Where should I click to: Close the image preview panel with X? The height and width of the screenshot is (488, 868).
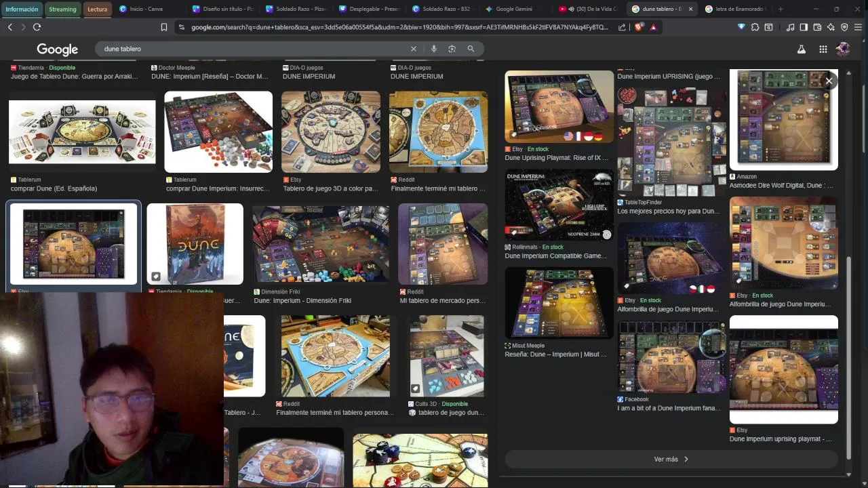tap(829, 81)
